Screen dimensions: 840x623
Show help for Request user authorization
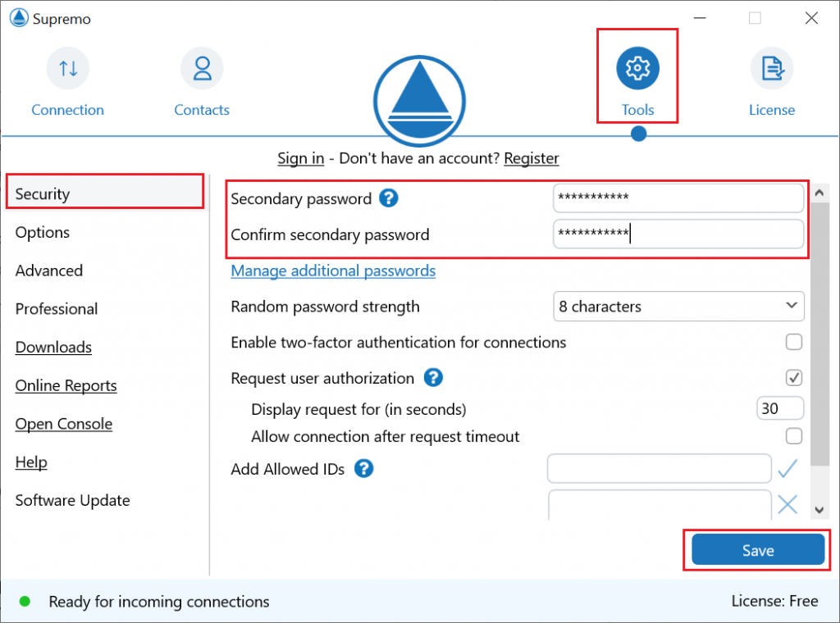(433, 377)
